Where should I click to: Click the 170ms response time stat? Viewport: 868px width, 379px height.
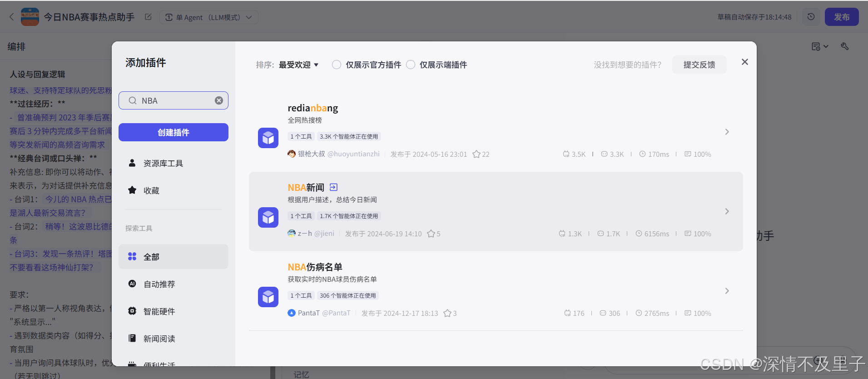(654, 154)
